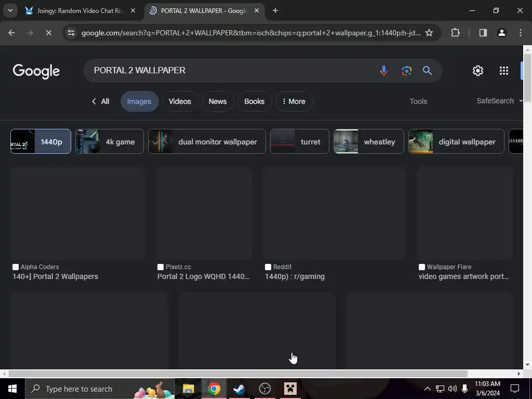
Task: Click the Chrome taskbar icon
Action: click(x=214, y=389)
